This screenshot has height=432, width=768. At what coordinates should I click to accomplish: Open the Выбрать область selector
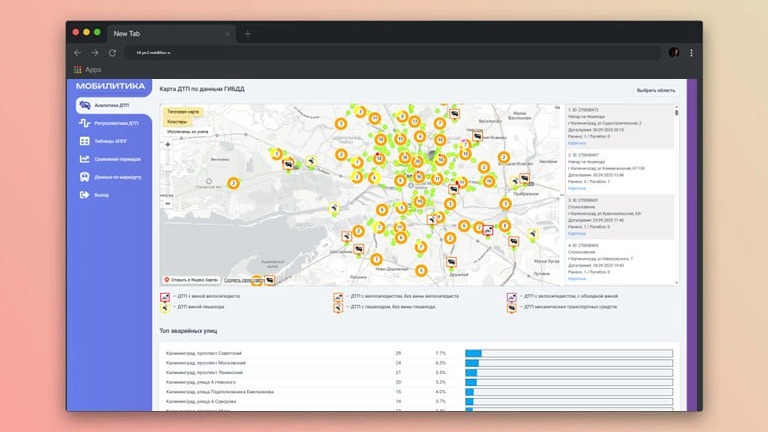[x=656, y=90]
